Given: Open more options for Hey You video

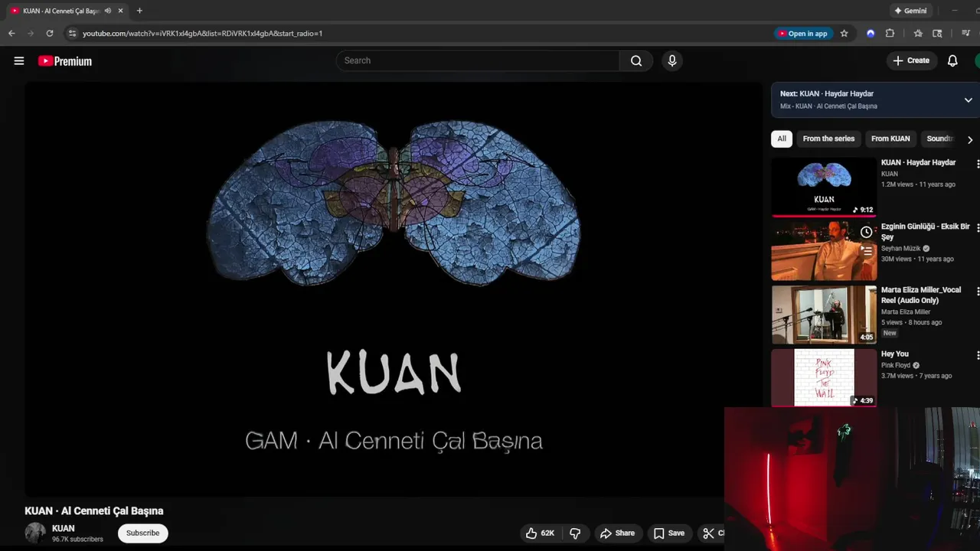Looking at the screenshot, I should tap(978, 355).
